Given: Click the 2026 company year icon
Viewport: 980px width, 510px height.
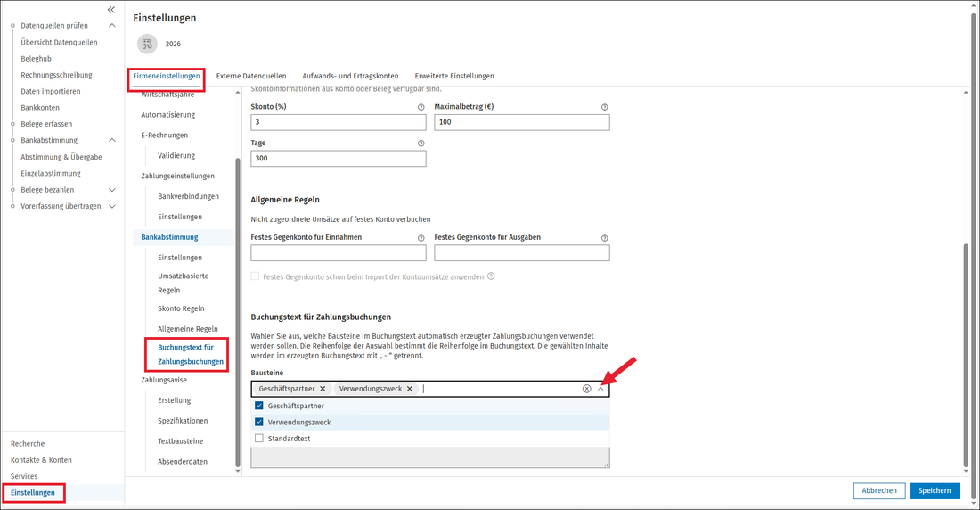Looking at the screenshot, I should coord(147,44).
